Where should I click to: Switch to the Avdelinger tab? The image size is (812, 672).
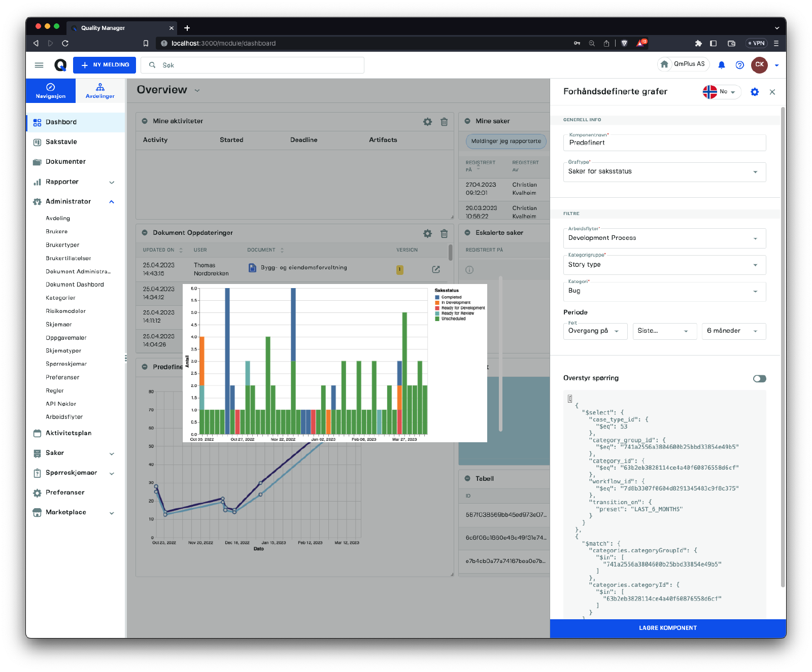click(100, 91)
